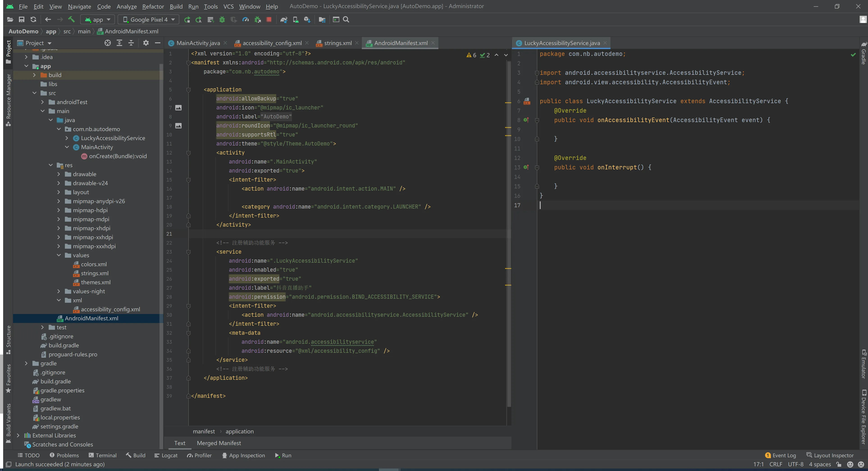Open Project panel gear options
This screenshot has width=868, height=471.
pyautogui.click(x=146, y=43)
